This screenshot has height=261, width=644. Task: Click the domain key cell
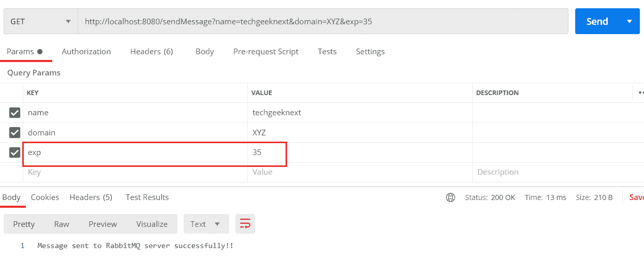click(135, 133)
